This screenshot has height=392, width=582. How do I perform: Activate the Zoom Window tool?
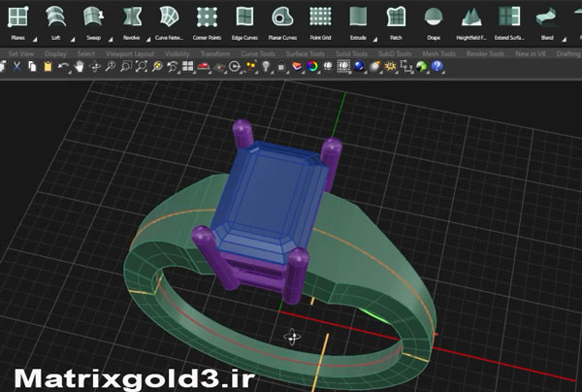(x=126, y=67)
